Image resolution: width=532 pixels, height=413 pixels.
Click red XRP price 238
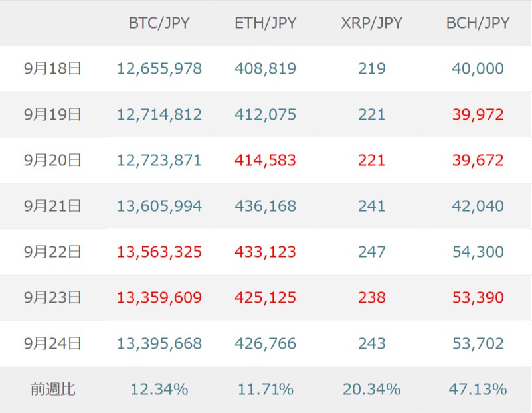[371, 297]
